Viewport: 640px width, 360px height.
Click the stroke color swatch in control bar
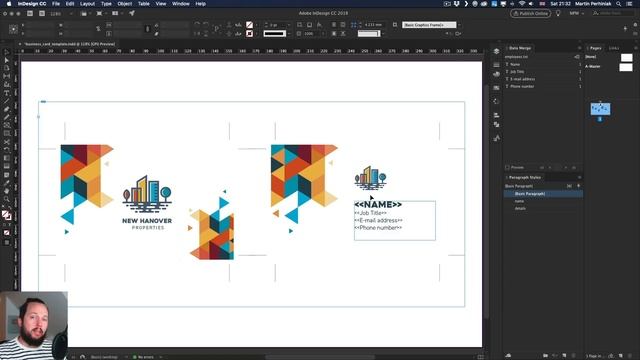249,33
